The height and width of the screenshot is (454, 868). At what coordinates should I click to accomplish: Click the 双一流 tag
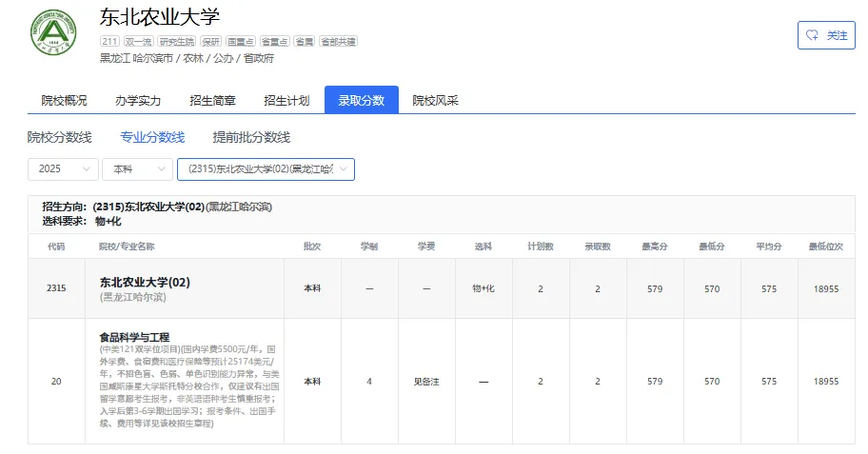[138, 42]
